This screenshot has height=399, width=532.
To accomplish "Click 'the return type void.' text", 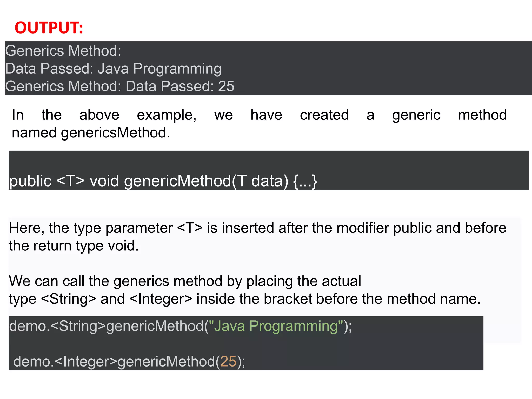I will point(74,246).
